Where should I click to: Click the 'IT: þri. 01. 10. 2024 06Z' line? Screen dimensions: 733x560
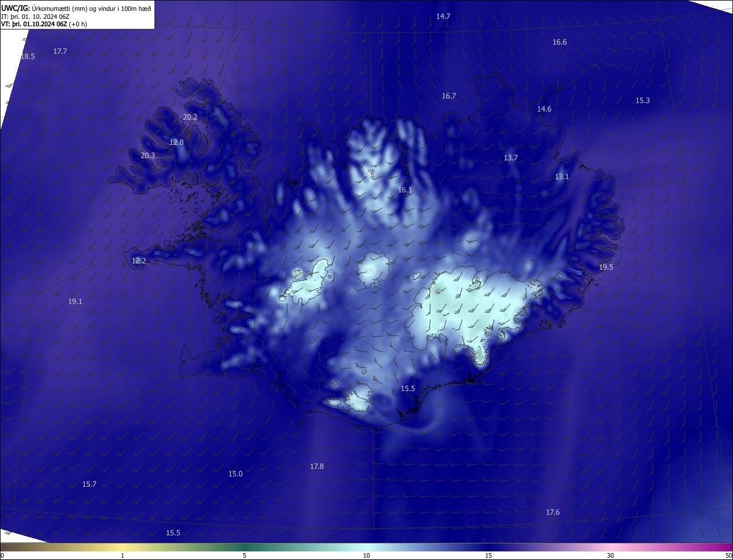[x=35, y=16]
